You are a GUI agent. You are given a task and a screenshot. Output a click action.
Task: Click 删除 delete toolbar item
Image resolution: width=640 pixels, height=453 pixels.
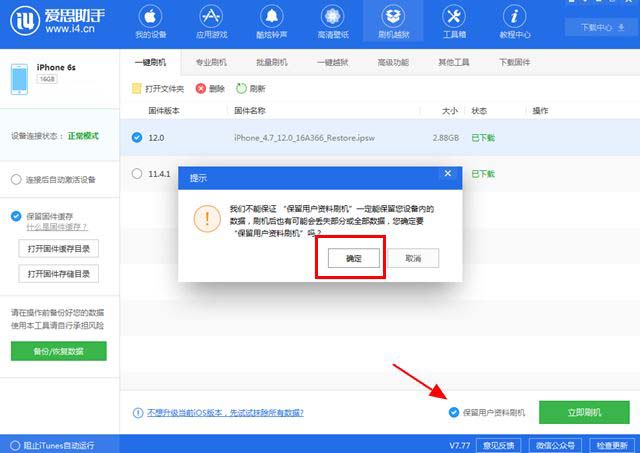pyautogui.click(x=210, y=89)
